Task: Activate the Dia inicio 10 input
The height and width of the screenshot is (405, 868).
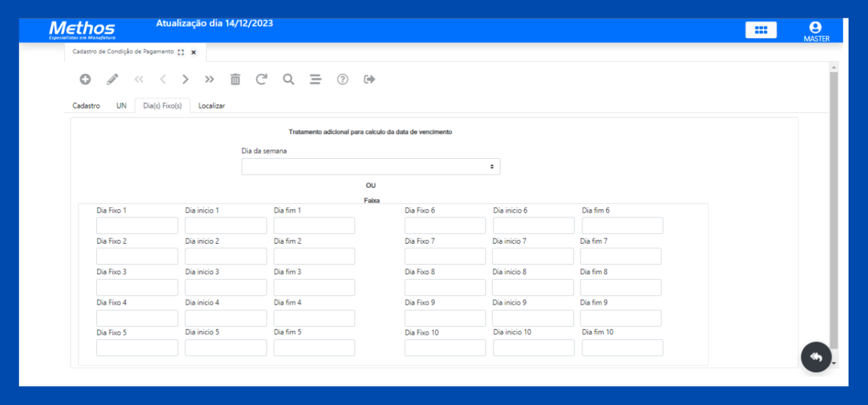Action: [534, 348]
